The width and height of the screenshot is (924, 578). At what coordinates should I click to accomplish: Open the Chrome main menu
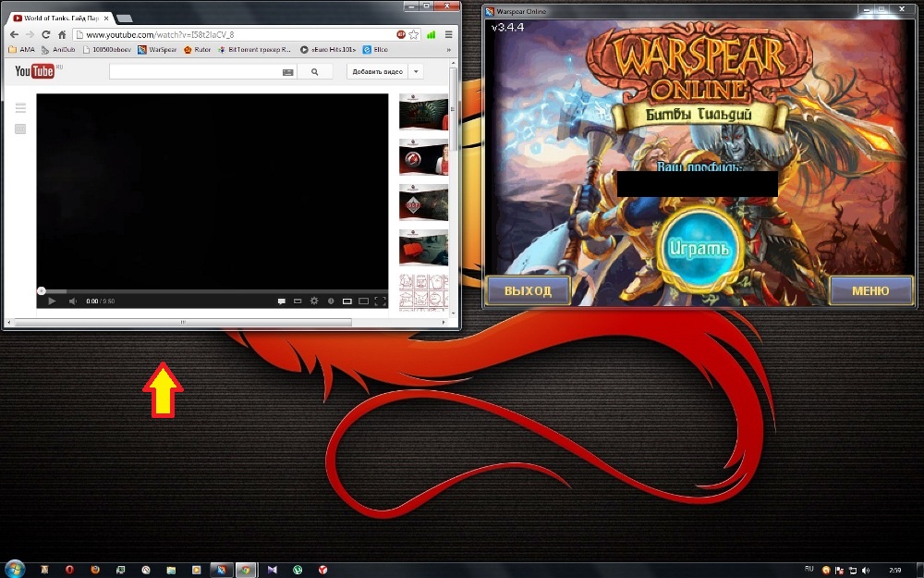[448, 35]
